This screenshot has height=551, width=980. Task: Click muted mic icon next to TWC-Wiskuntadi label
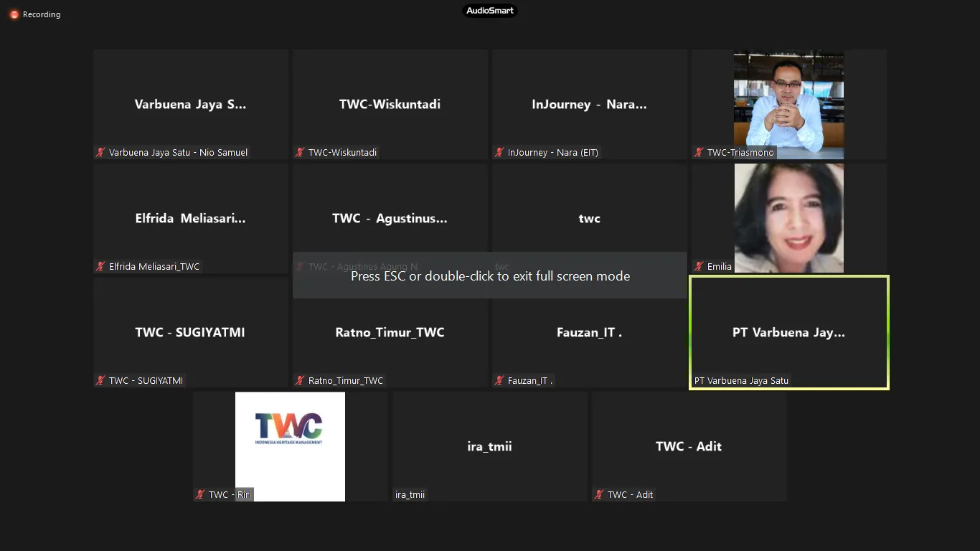coord(301,152)
